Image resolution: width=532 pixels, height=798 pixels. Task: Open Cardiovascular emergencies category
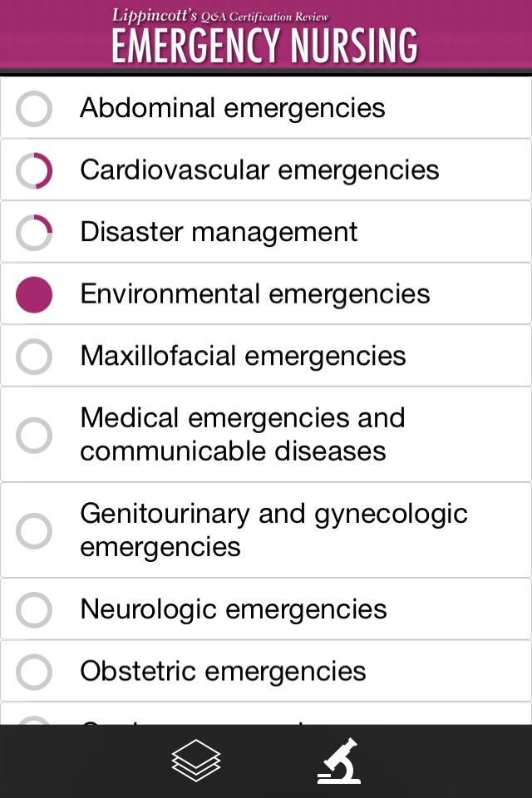point(259,170)
